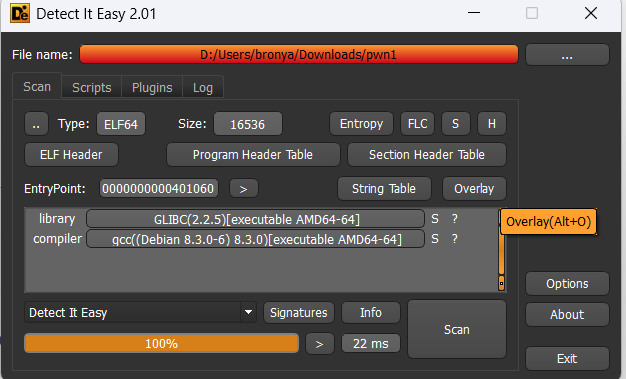626x379 pixels.
Task: Open the About dialog
Action: (x=567, y=314)
